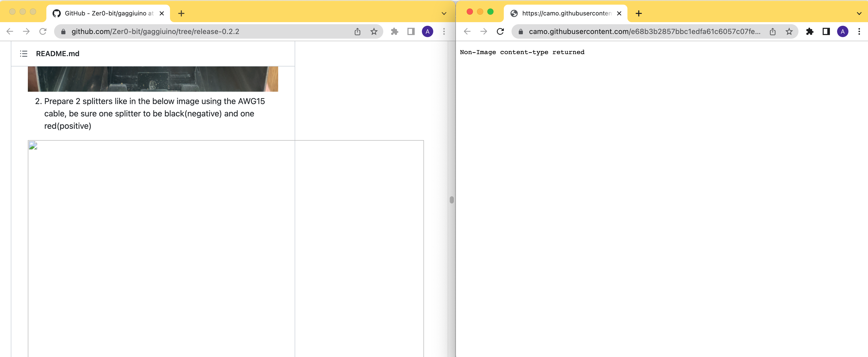Screen dimensions: 868x357
Task: Go forward in the camo window
Action: pyautogui.click(x=483, y=31)
